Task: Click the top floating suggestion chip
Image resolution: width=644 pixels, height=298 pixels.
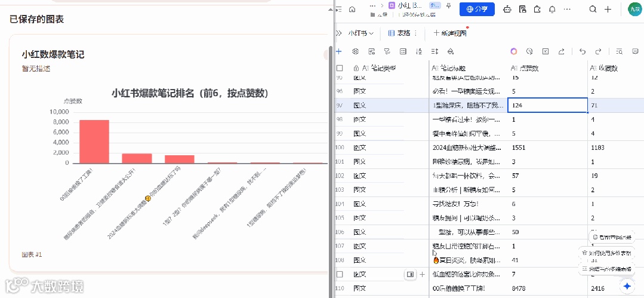Action: [612, 237]
